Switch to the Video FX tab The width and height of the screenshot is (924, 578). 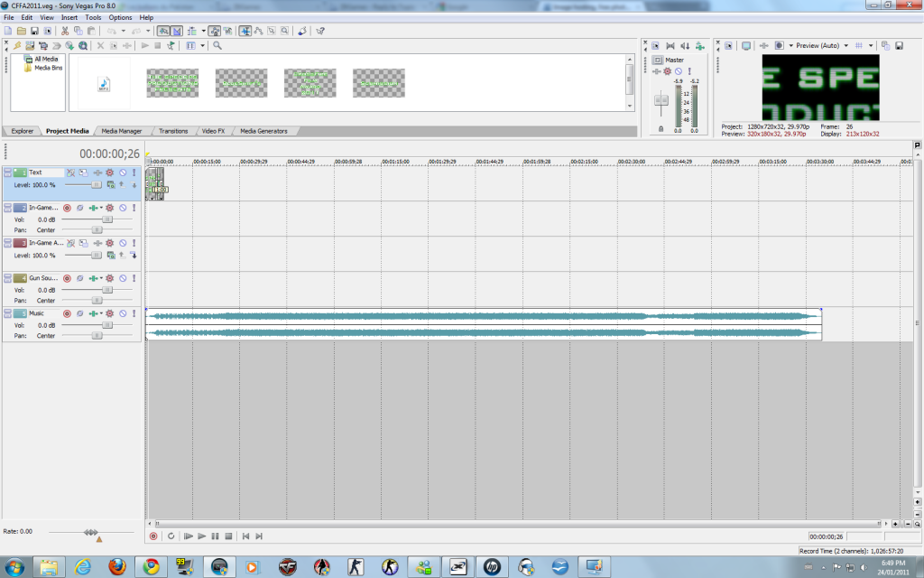[x=213, y=131]
